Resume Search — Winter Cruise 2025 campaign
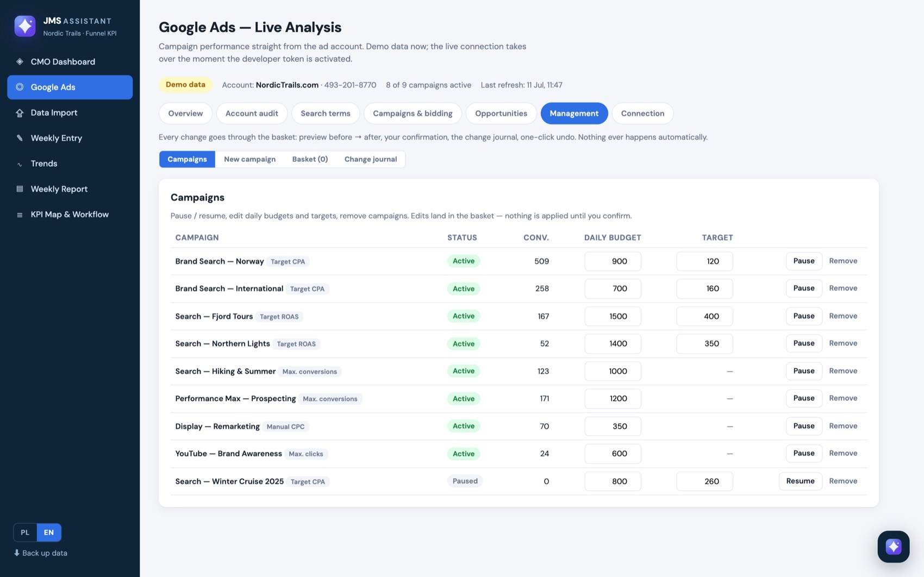 (x=800, y=481)
